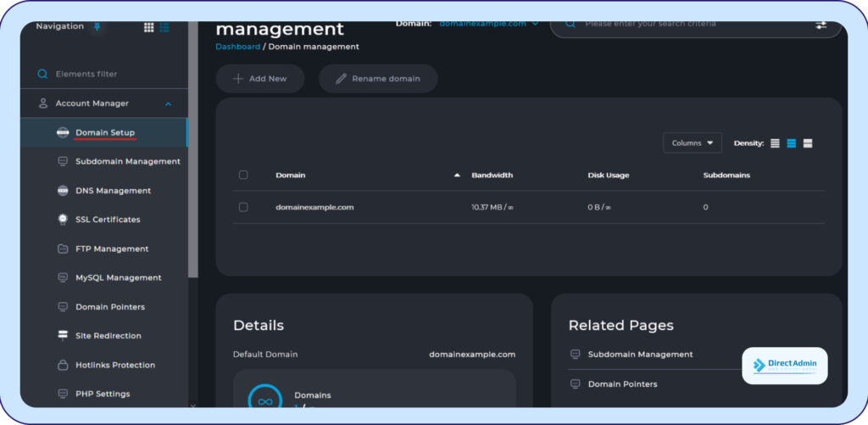Click the Subdomains column header
Viewport: 868px width, 425px height.
726,175
